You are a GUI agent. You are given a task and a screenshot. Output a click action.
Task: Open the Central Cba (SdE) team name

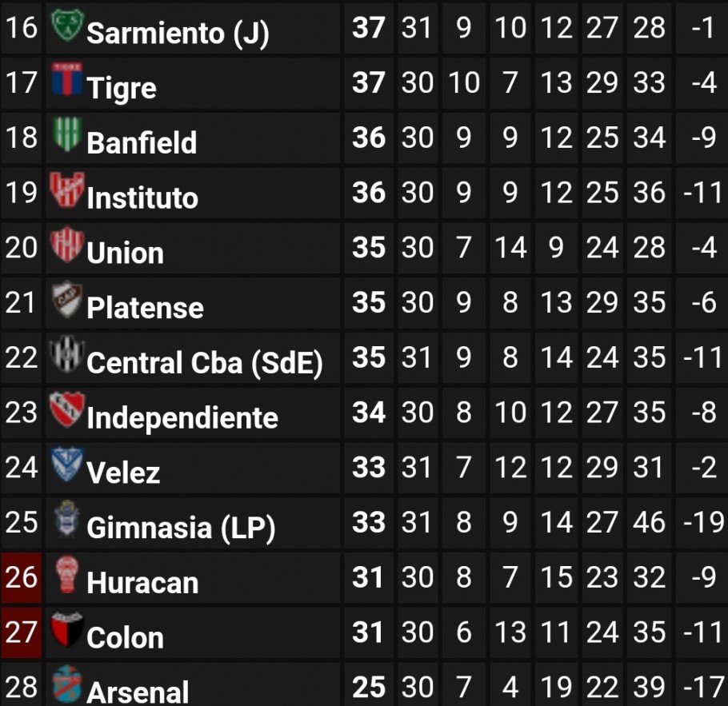pyautogui.click(x=204, y=362)
